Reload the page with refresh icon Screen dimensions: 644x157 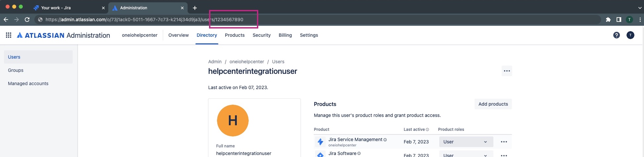(27, 20)
